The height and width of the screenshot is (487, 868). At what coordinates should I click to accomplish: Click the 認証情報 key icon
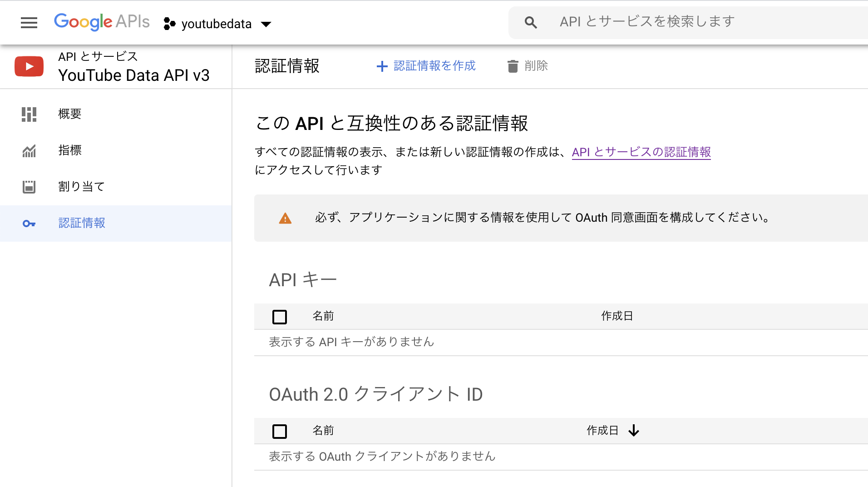click(29, 224)
